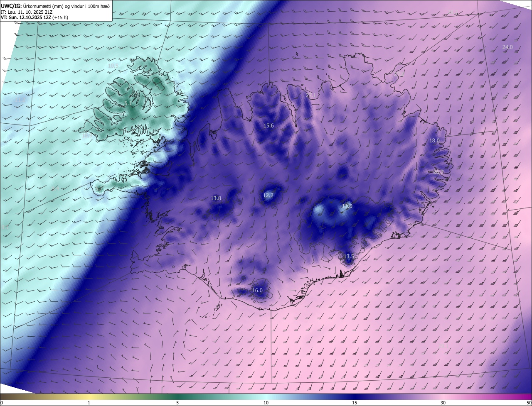Click the 5.1 value over the Westfjords
The width and height of the screenshot is (532, 406).
point(128,103)
